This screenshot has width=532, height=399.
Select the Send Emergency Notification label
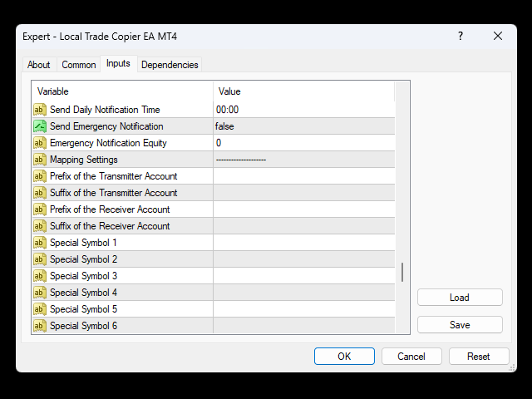coord(106,126)
